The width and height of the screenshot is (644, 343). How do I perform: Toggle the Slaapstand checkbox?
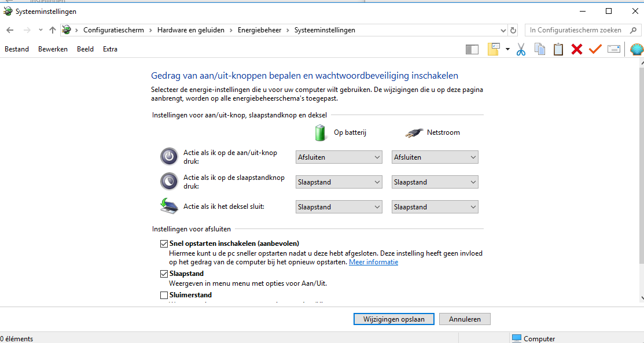[164, 274]
